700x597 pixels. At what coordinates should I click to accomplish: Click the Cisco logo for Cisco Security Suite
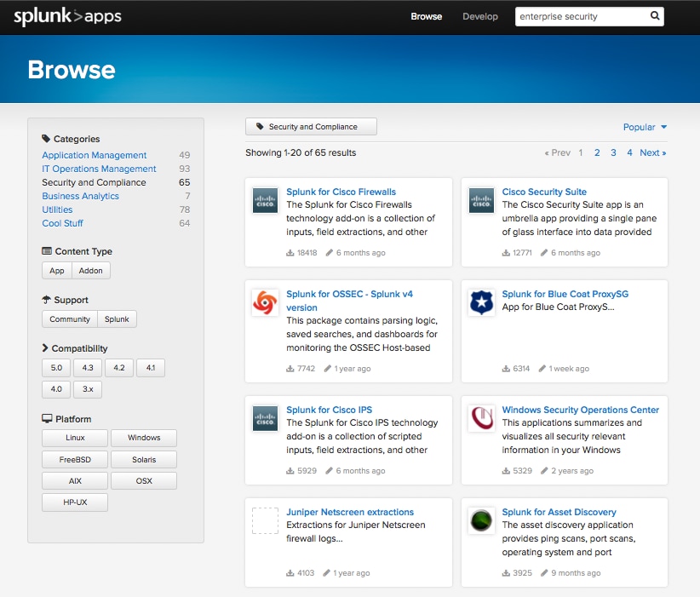coord(481,200)
